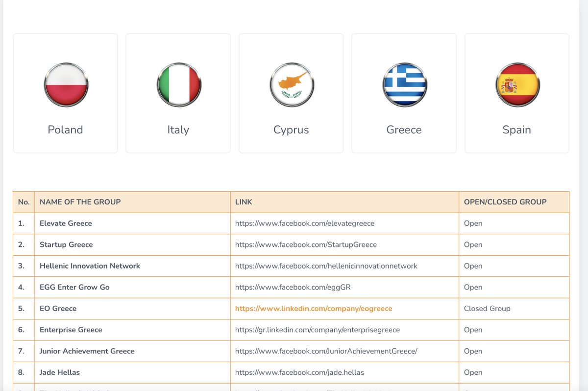Click Open status for EGG Enter Grow Go
This screenshot has width=588, height=391.
pyautogui.click(x=473, y=288)
